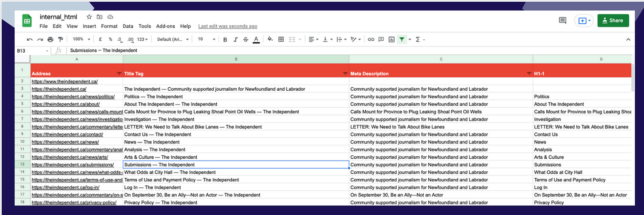
Task: Click the Insert link icon
Action: click(x=371, y=39)
